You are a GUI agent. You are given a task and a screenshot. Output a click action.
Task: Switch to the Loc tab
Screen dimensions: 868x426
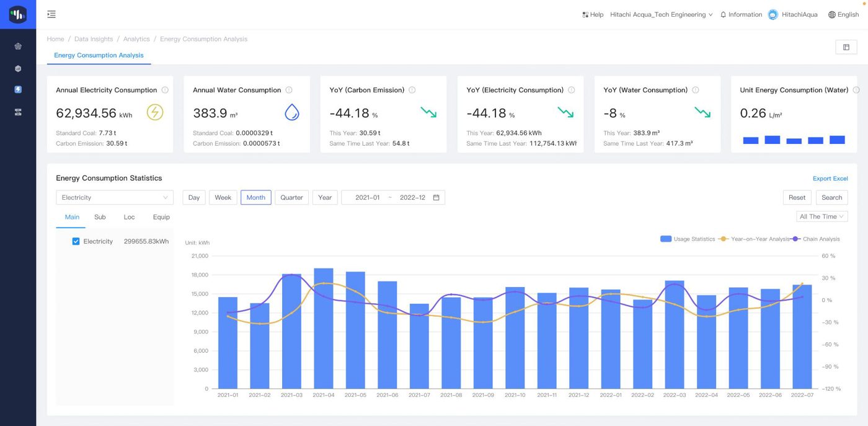[129, 217]
